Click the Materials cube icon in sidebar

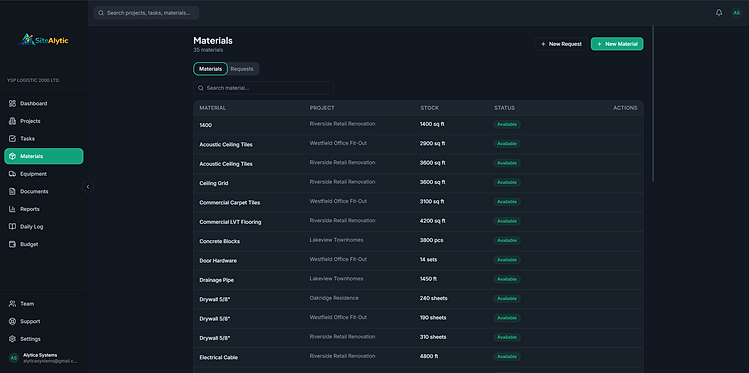(x=12, y=156)
